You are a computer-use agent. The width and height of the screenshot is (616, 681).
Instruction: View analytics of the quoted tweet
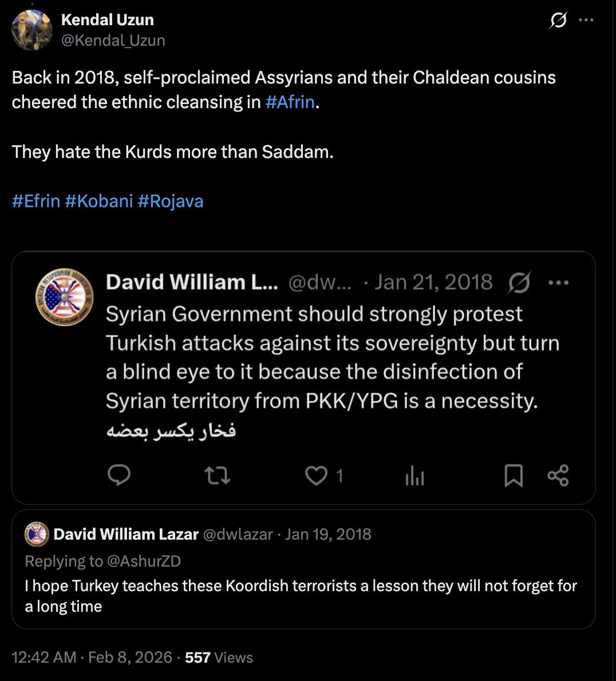coord(414,475)
